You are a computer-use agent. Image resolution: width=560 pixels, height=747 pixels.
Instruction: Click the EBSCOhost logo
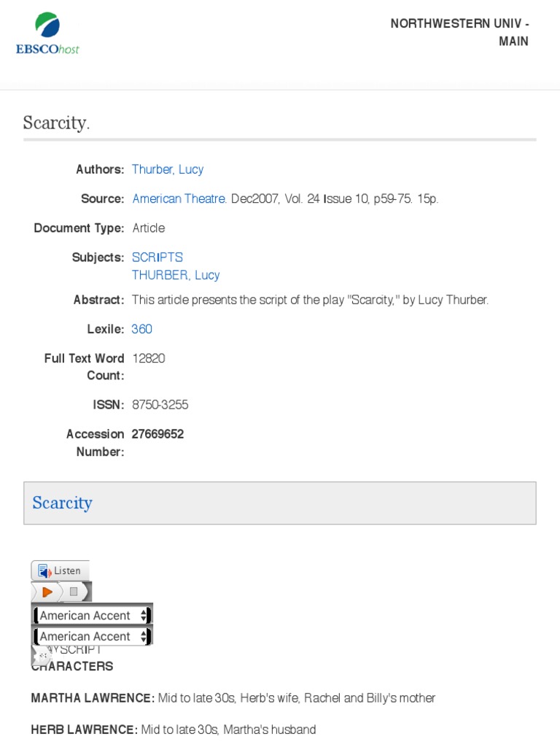click(47, 34)
